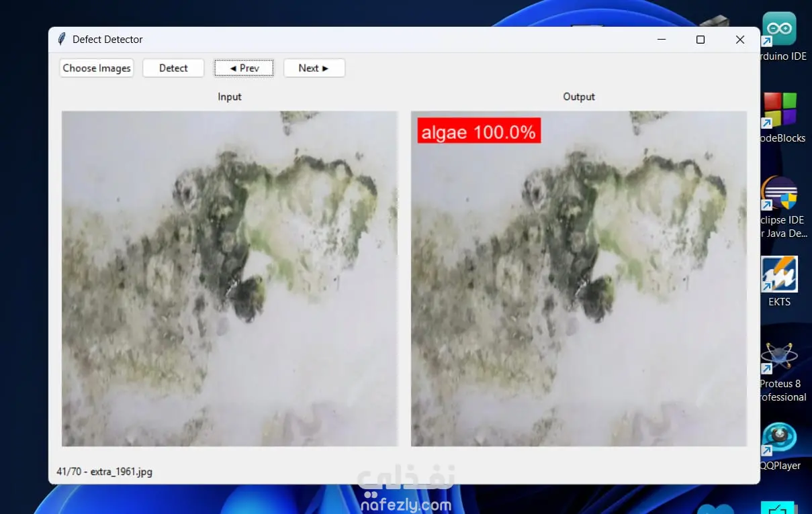The width and height of the screenshot is (812, 514).
Task: Click the Output heading label
Action: tap(579, 97)
